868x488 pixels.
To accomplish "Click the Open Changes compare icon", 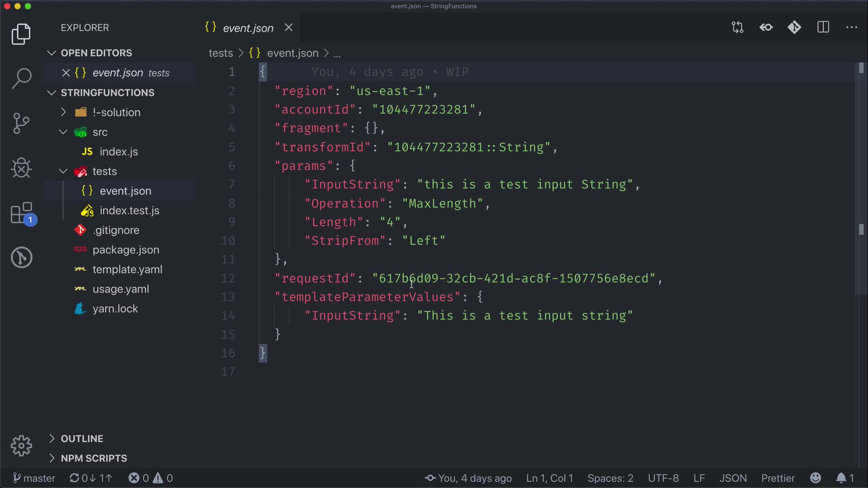I will point(737,28).
